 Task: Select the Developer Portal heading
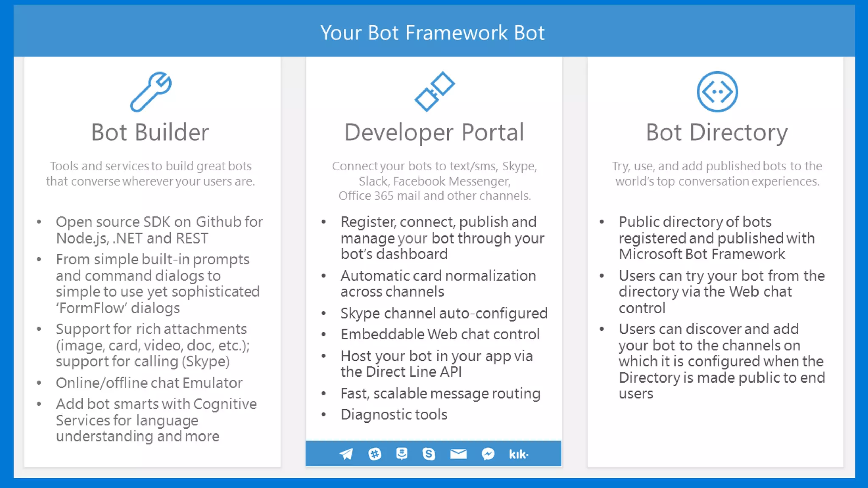coord(434,132)
